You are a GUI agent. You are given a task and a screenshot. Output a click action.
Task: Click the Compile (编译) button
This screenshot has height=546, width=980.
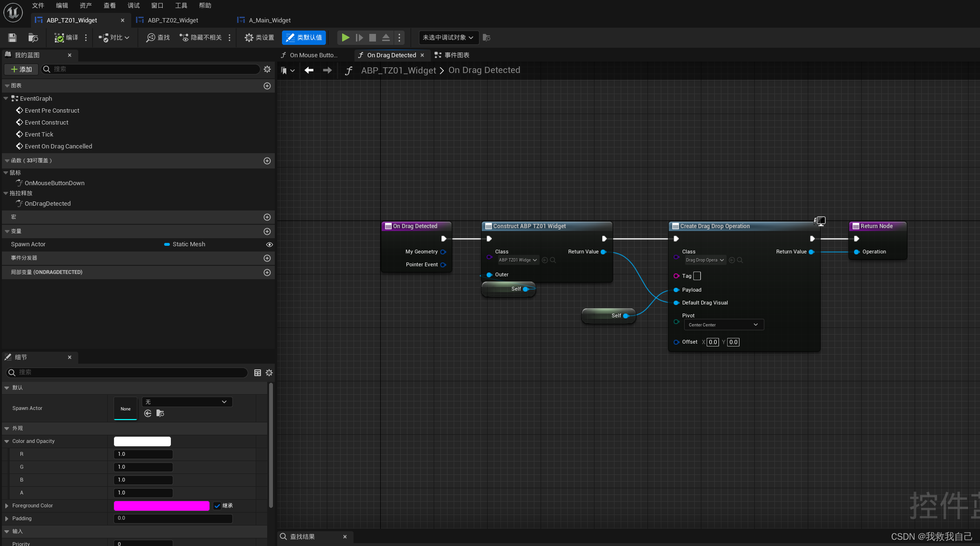(66, 37)
